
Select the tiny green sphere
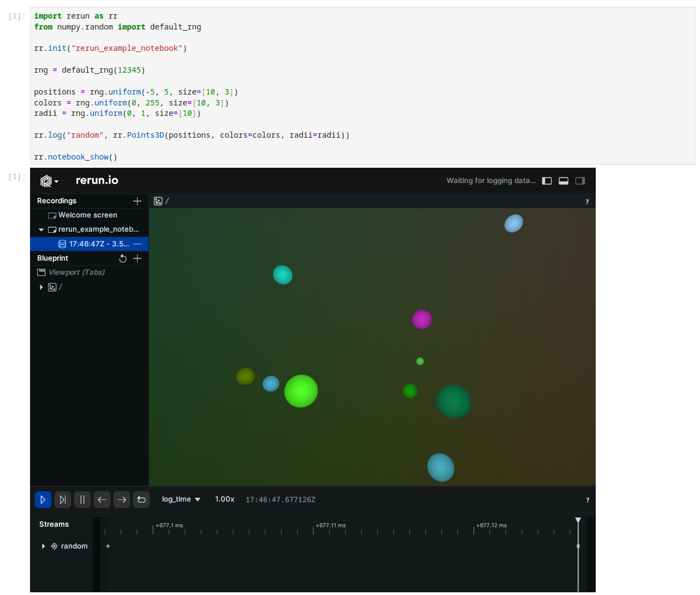(x=420, y=361)
